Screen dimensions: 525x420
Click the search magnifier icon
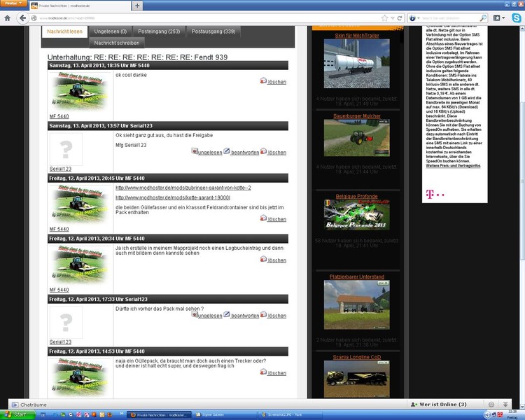(483, 18)
